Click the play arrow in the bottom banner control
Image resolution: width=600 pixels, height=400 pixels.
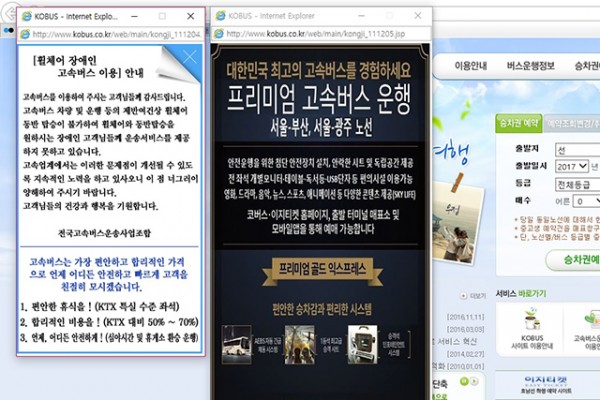(474, 381)
